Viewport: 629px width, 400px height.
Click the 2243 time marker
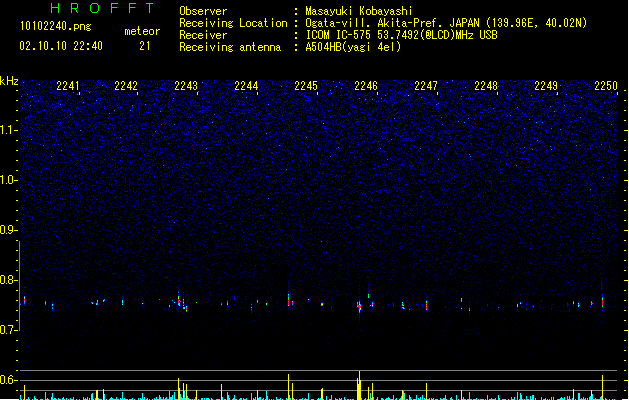coord(186,86)
